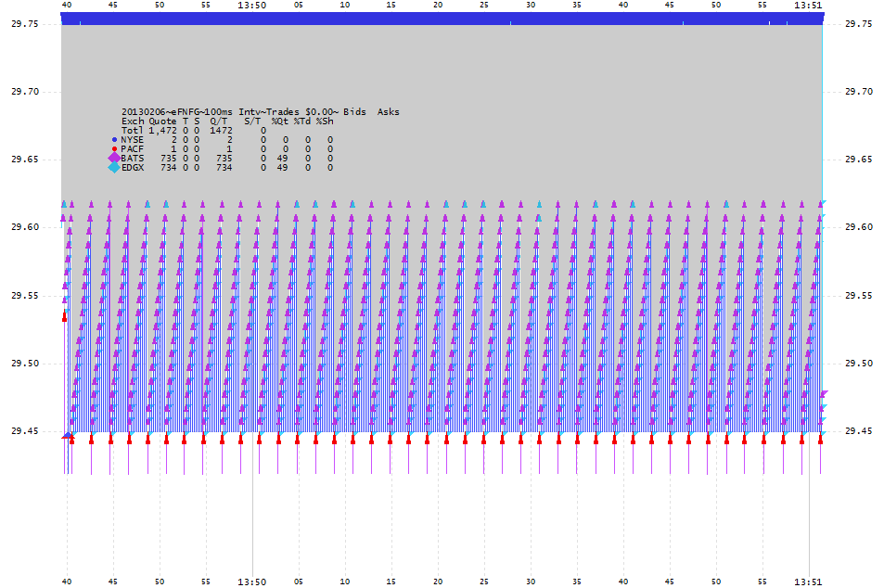Click the top time axis label 13:50

point(251,5)
